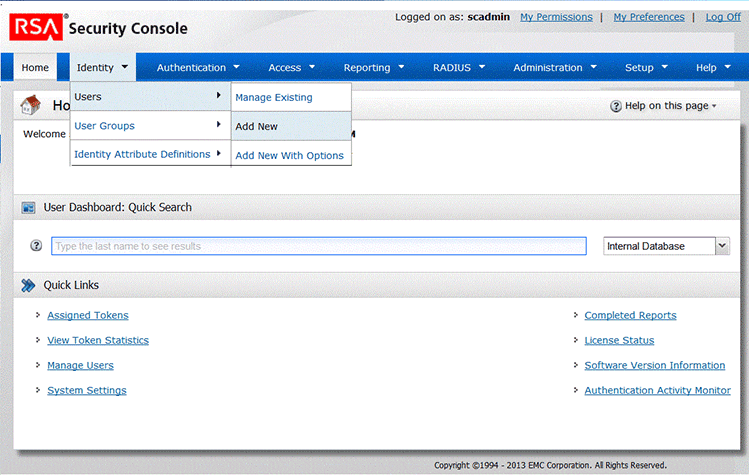Click the scadmin username text
This screenshot has width=749, height=475.
point(489,17)
